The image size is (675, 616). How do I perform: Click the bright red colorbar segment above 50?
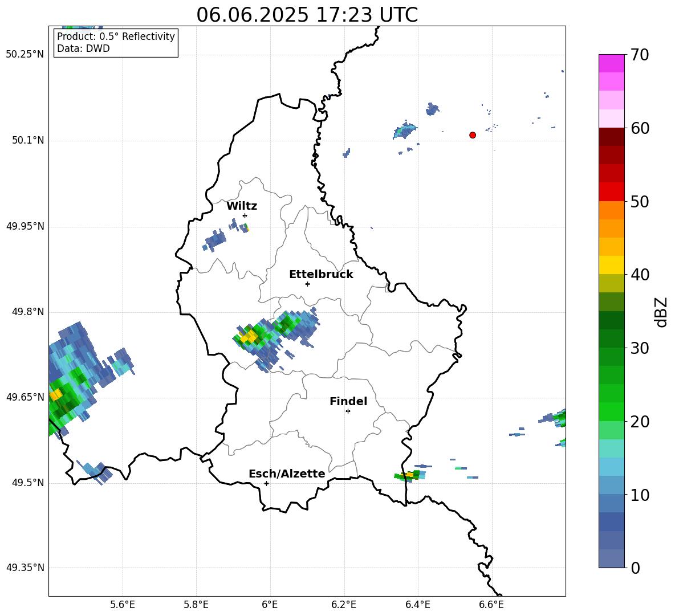612,192
